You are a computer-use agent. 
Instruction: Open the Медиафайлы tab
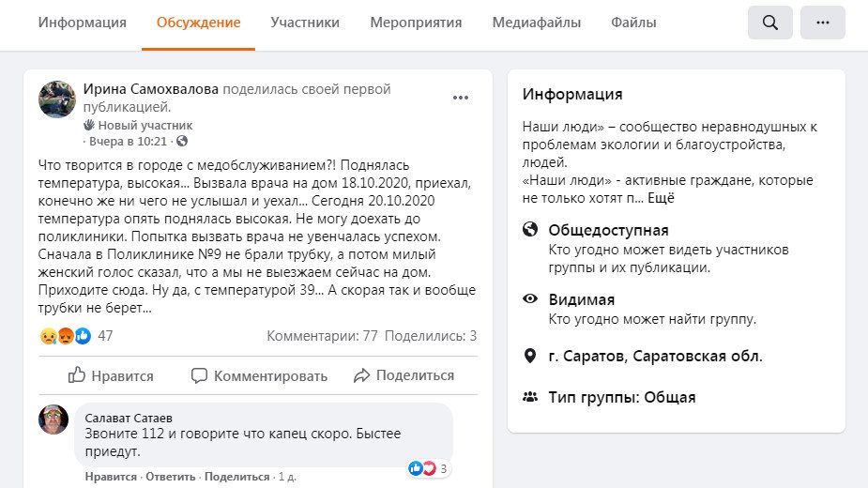pyautogui.click(x=536, y=23)
